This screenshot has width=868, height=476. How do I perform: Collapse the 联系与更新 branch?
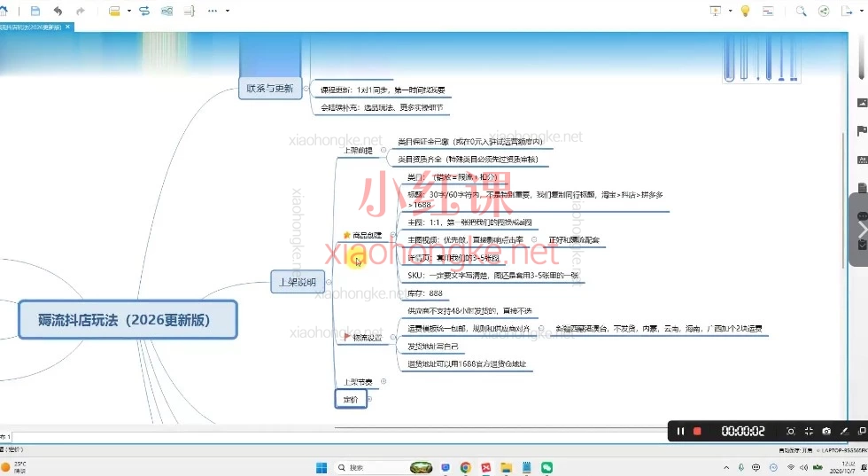click(306, 88)
